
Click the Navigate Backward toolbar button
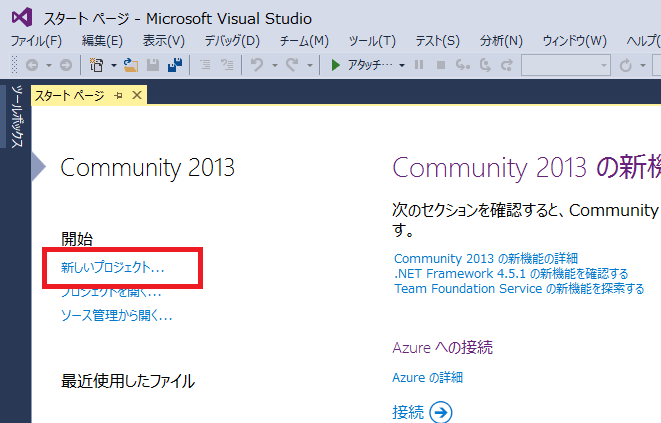click(32, 65)
